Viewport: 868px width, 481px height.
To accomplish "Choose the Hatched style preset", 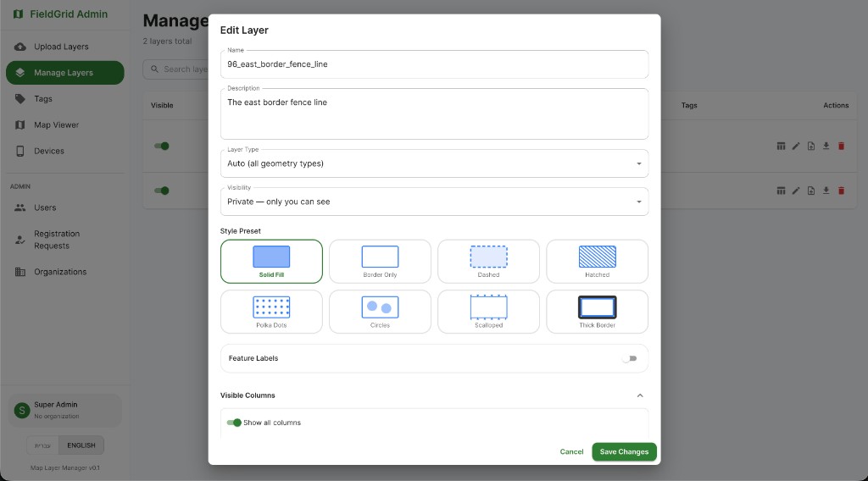I will click(x=598, y=262).
